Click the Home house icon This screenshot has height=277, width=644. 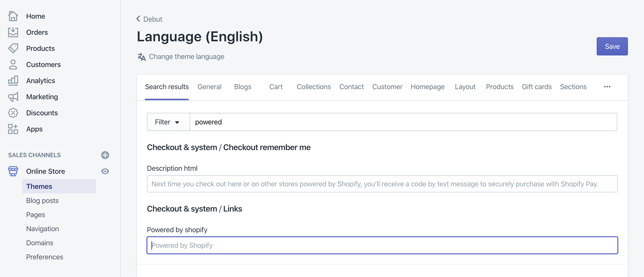click(x=13, y=16)
